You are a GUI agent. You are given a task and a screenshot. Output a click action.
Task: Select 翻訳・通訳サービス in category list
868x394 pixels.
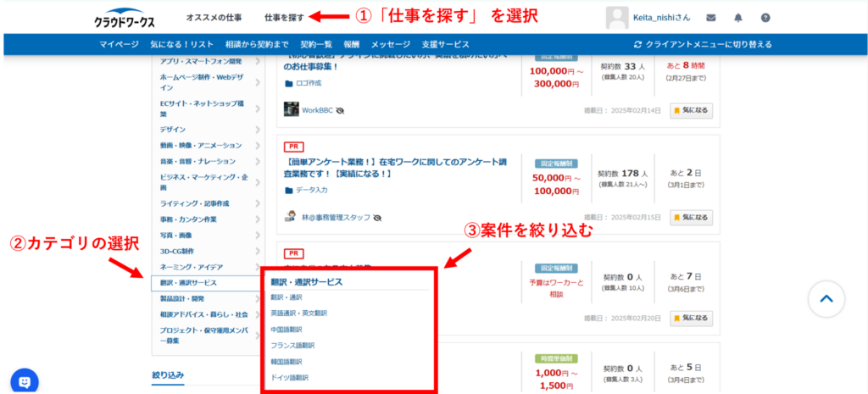(x=205, y=283)
